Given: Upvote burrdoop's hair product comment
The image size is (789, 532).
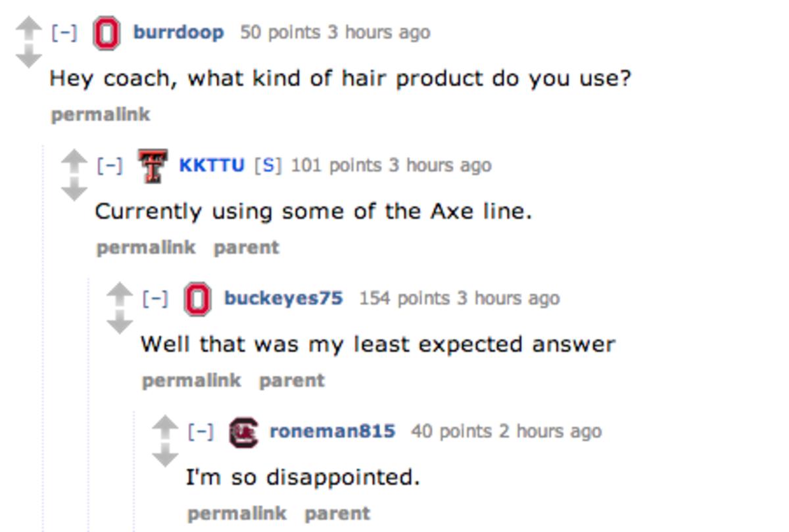Looking at the screenshot, I should (28, 26).
